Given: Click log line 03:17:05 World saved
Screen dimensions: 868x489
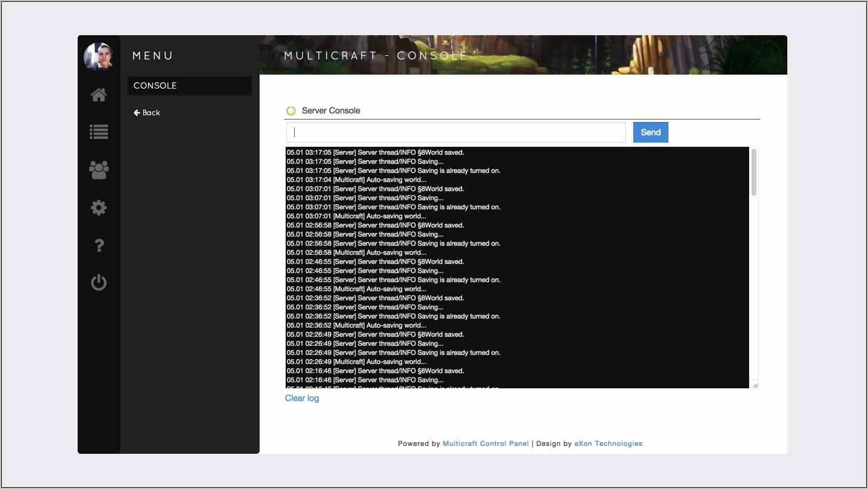Looking at the screenshot, I should point(375,152).
